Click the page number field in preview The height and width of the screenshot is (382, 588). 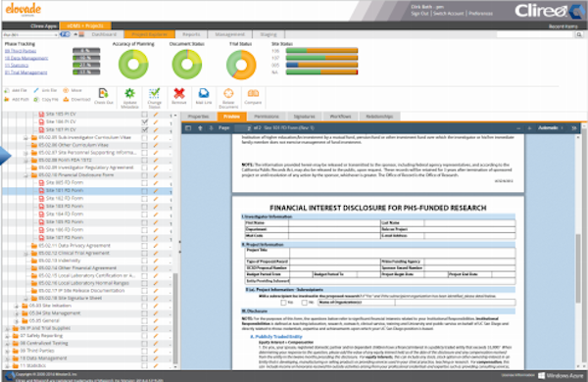[243, 128]
